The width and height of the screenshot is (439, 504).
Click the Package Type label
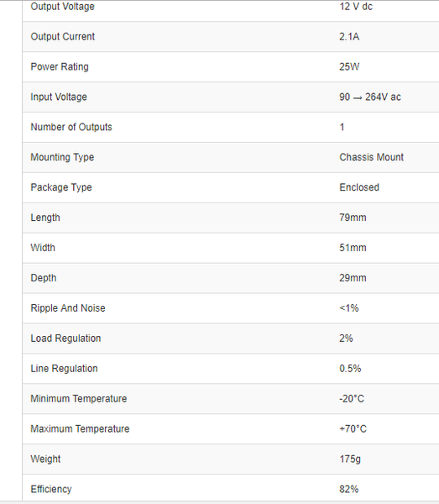tap(61, 187)
